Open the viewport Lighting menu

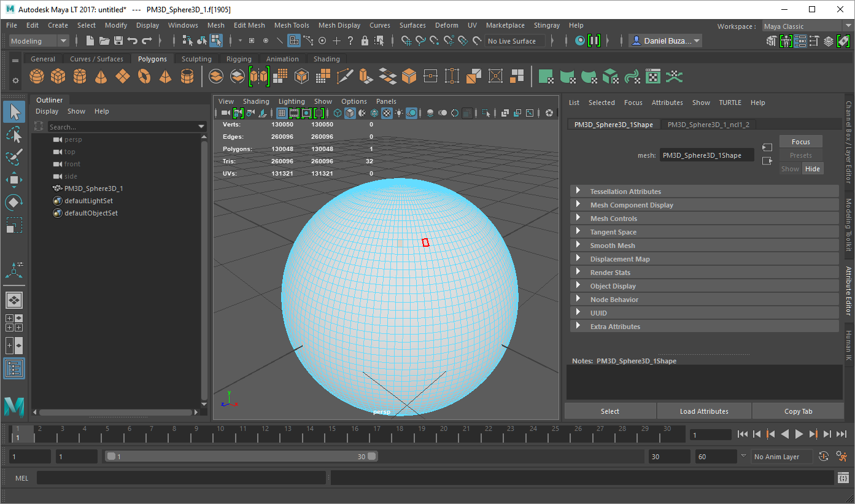coord(292,101)
